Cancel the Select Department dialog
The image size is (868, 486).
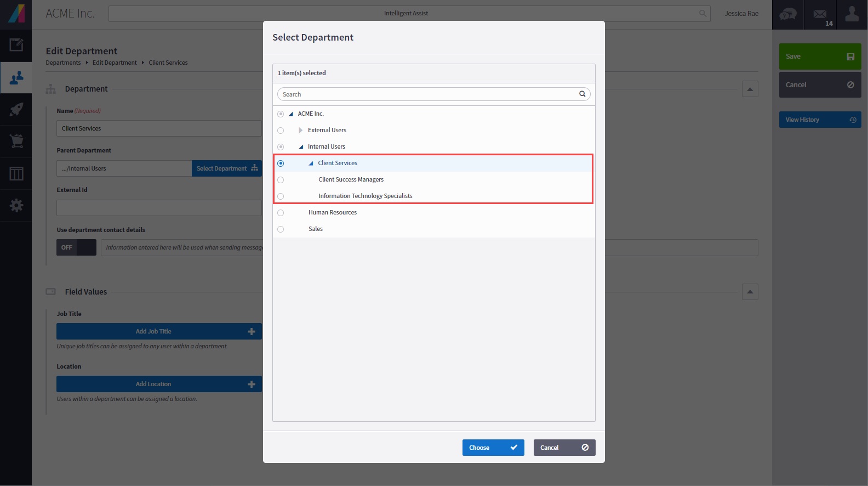[x=564, y=448]
